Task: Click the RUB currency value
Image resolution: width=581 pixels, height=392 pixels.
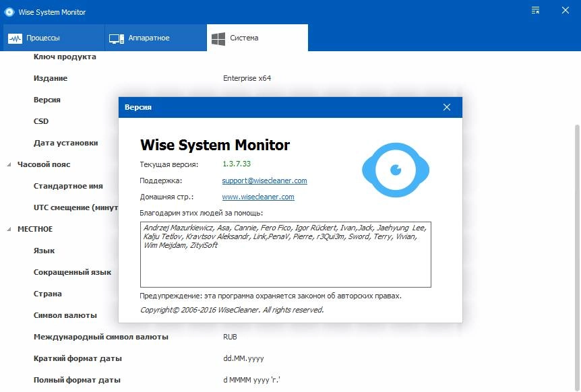Action: [x=230, y=337]
